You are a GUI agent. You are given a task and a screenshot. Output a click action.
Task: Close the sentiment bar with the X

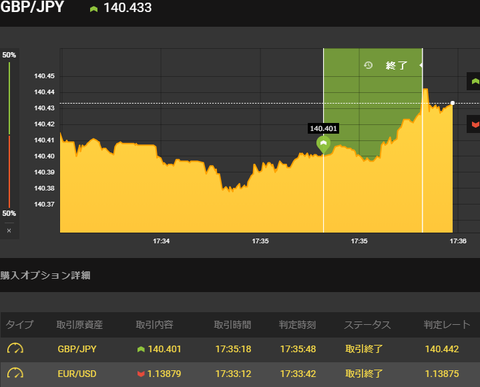(9, 231)
